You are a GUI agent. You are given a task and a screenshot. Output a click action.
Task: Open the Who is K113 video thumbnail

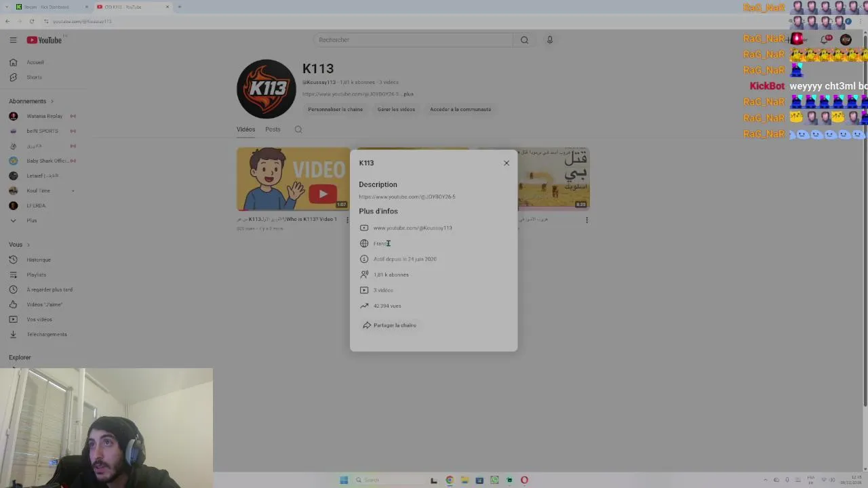point(293,179)
